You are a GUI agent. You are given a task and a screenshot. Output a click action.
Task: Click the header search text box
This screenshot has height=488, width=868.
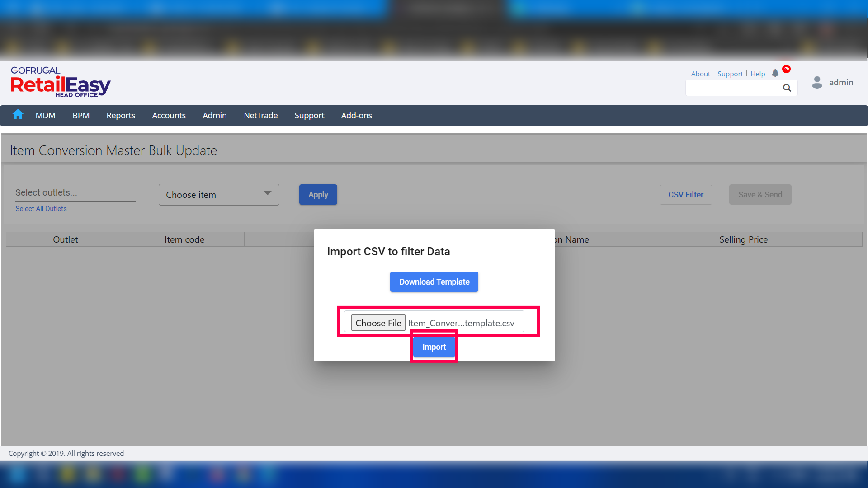733,88
